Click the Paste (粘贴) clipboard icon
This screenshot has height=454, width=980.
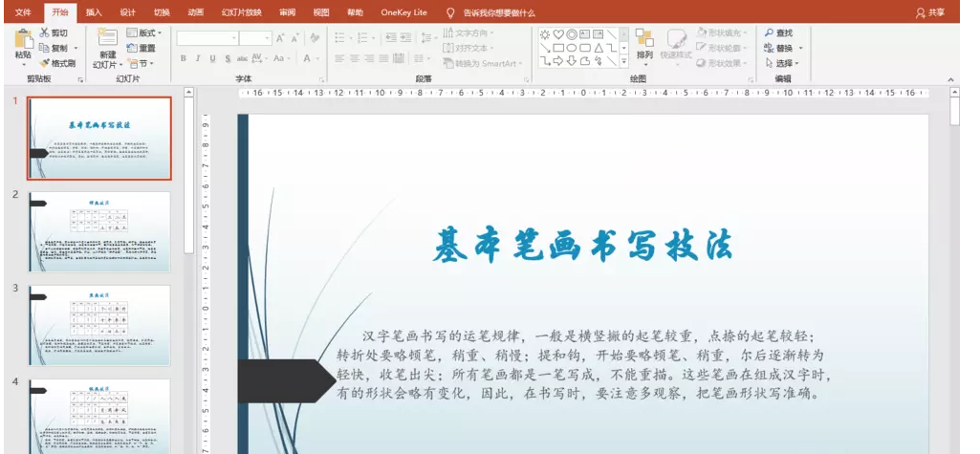pos(23,39)
